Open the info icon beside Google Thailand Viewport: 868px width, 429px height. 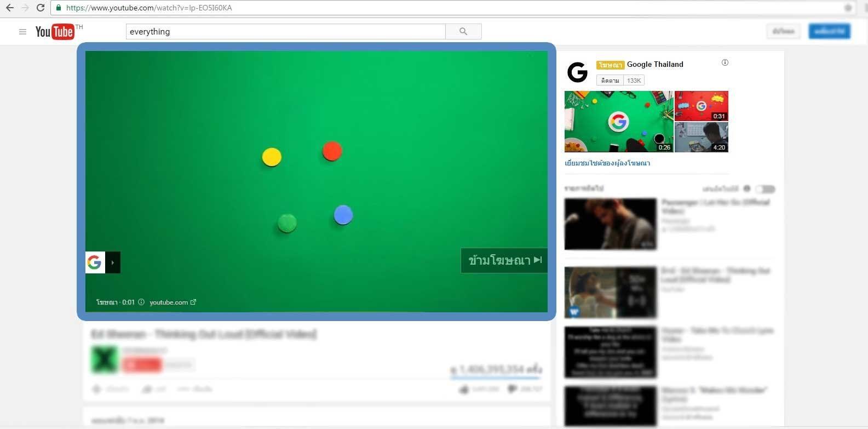click(725, 62)
